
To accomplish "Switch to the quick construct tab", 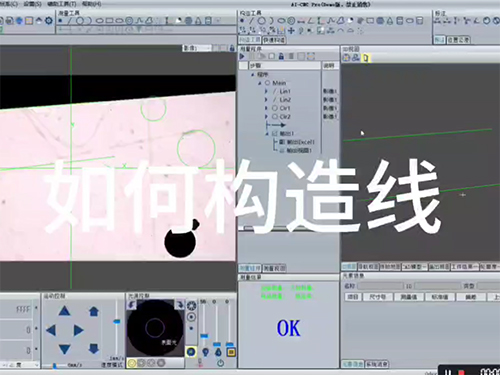I will (x=274, y=40).
